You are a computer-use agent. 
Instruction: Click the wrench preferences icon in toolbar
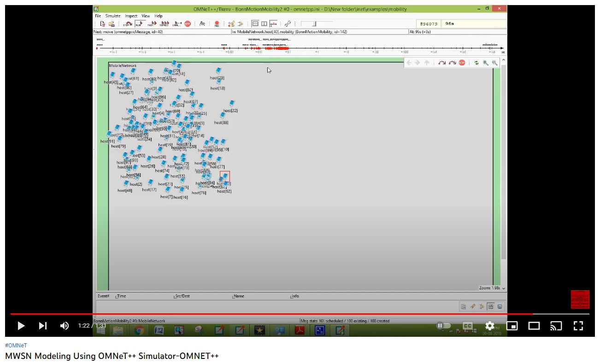(288, 24)
